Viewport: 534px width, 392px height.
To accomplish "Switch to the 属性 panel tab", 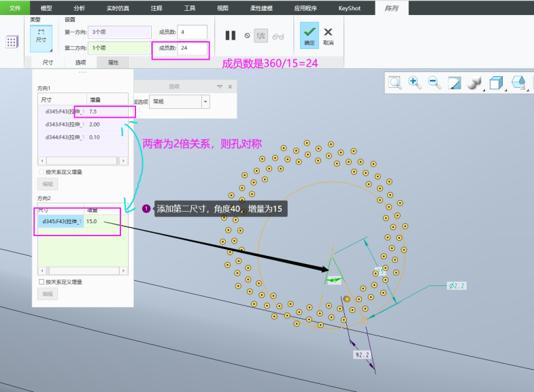I will pyautogui.click(x=113, y=62).
